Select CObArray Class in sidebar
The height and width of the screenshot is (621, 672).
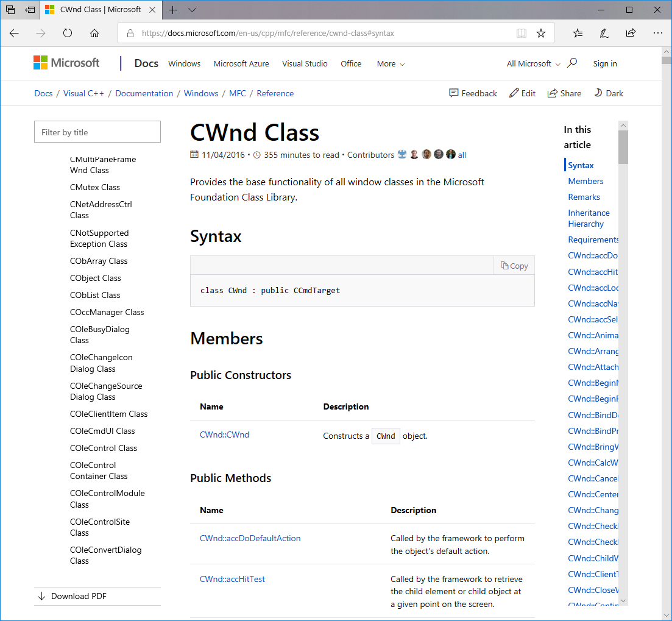pyautogui.click(x=99, y=261)
